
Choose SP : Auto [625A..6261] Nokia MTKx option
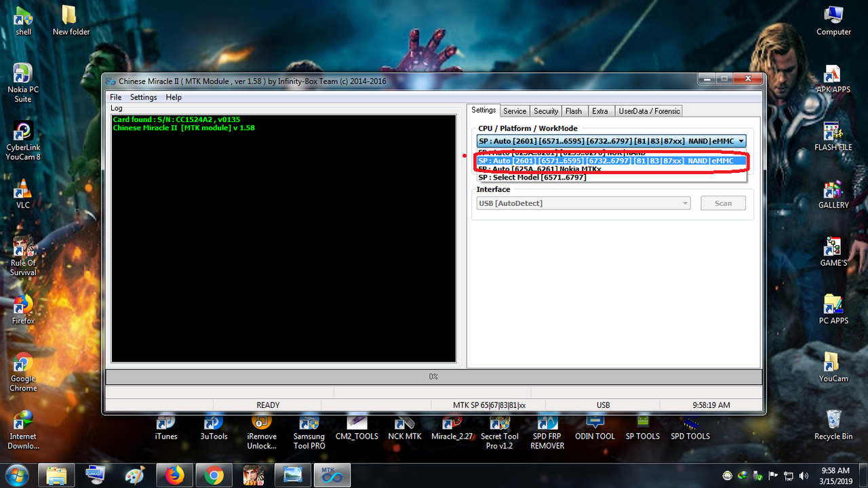point(611,169)
